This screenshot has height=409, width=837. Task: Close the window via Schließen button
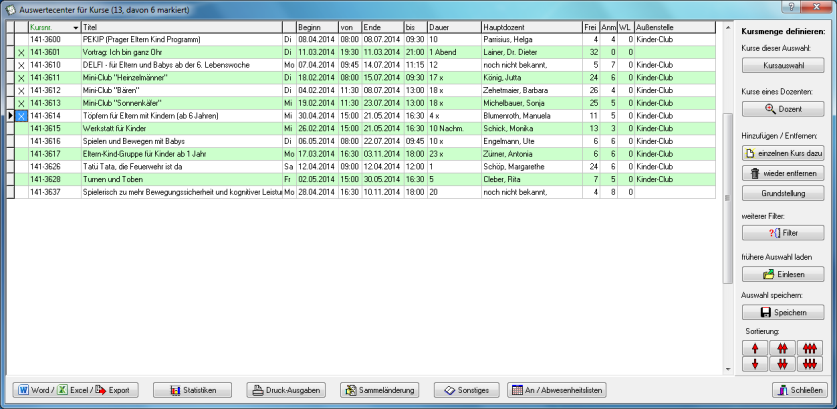coord(800,390)
